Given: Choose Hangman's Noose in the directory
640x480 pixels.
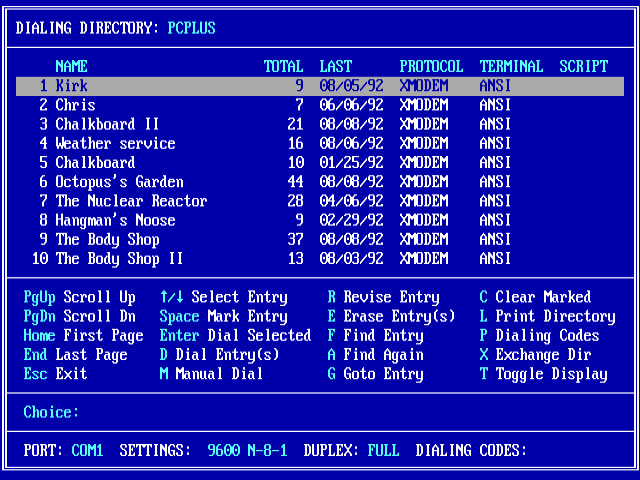Looking at the screenshot, I should click(320, 220).
